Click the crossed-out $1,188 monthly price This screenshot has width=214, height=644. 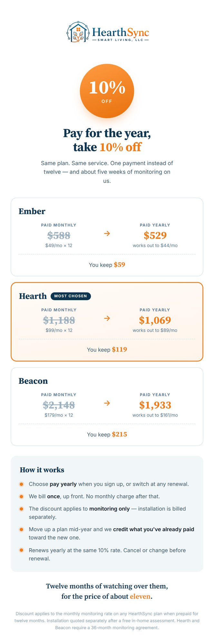tap(59, 320)
